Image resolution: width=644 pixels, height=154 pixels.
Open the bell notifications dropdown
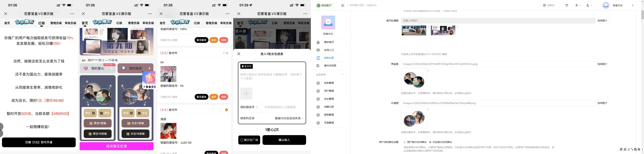(x=578, y=5)
